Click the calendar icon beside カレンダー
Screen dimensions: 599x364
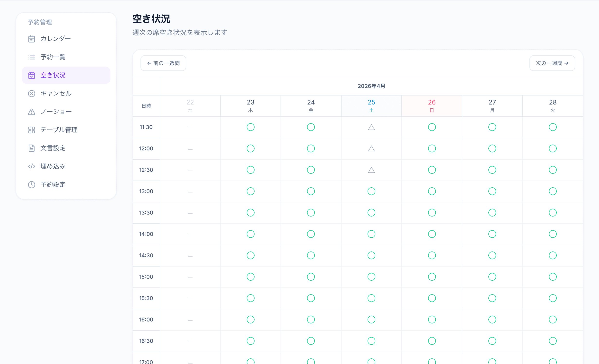coord(32,39)
